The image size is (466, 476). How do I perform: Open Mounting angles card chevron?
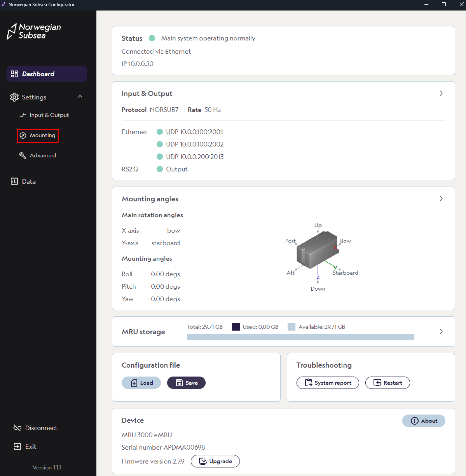[x=441, y=198]
